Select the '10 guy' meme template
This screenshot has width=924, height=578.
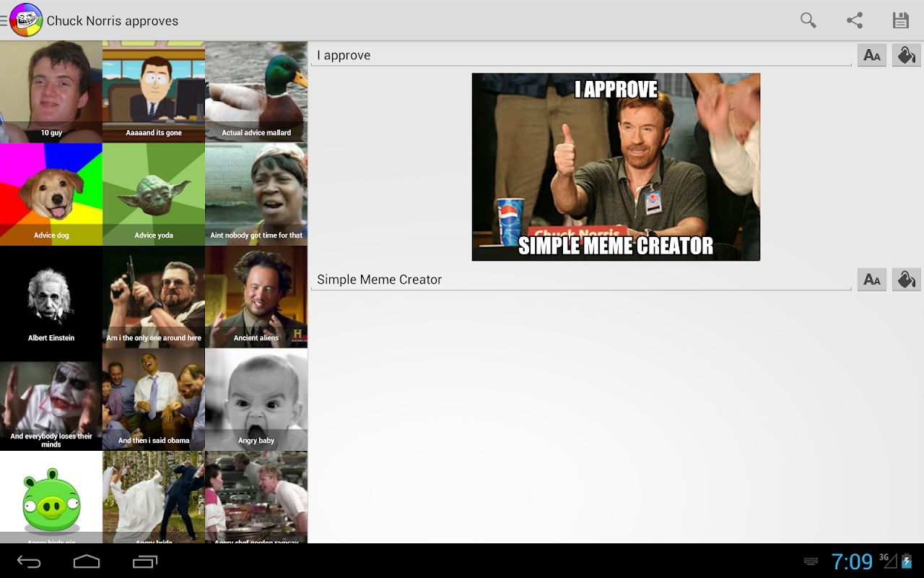click(x=51, y=92)
